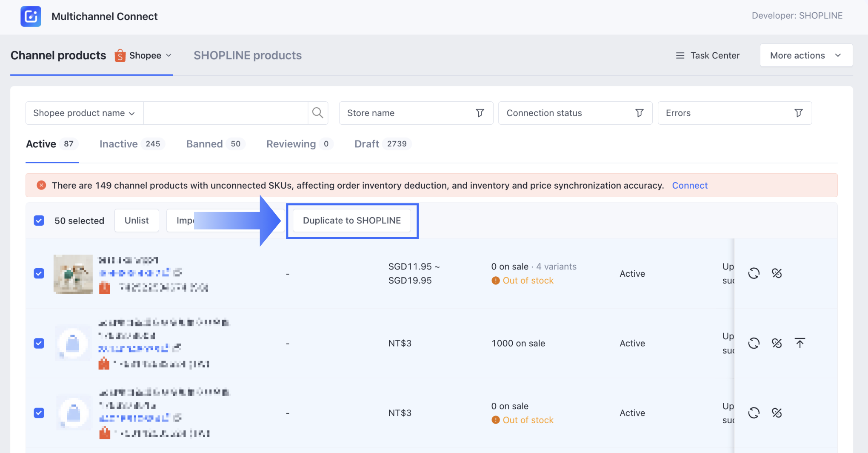868x453 pixels.
Task: Open the Connection status filter
Action: pyautogui.click(x=575, y=113)
